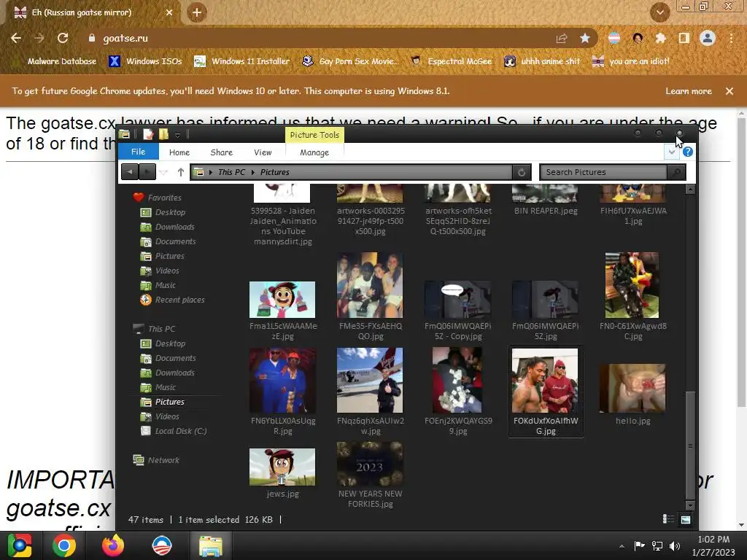Click Explorer back navigation button
The width and height of the screenshot is (747, 560).
point(130,172)
